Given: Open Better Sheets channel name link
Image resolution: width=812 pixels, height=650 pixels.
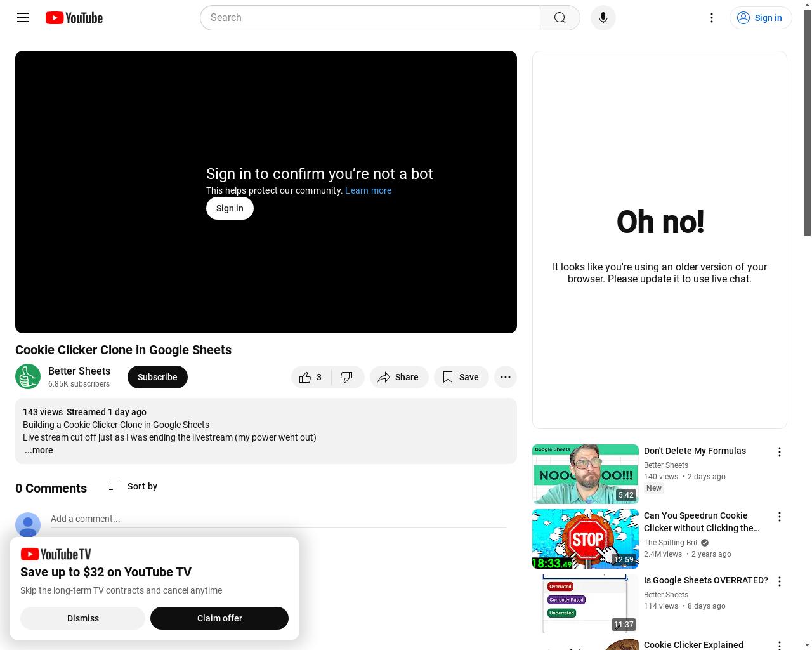Looking at the screenshot, I should click(79, 371).
